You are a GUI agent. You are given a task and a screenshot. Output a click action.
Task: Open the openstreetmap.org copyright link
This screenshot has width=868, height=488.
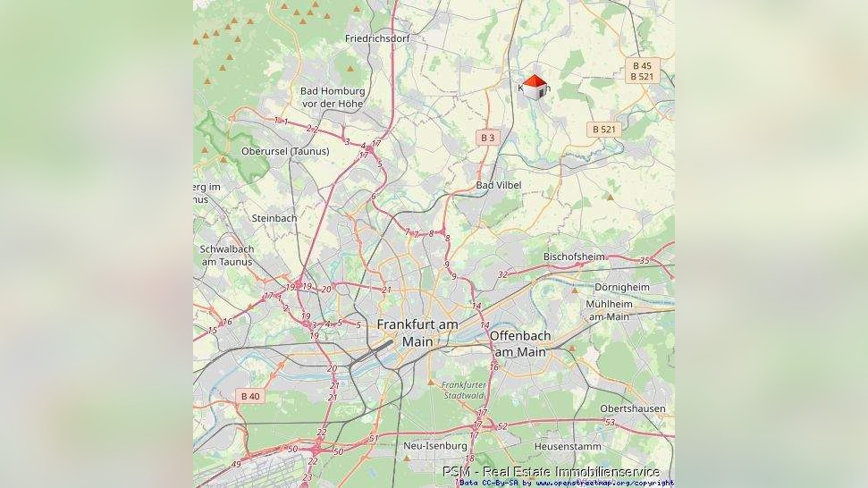[604, 483]
